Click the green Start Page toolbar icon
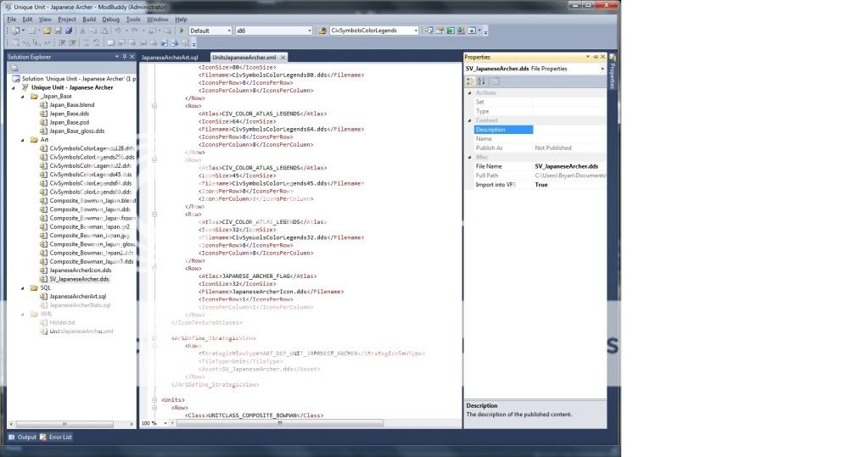This screenshot has height=457, width=868. (x=451, y=31)
